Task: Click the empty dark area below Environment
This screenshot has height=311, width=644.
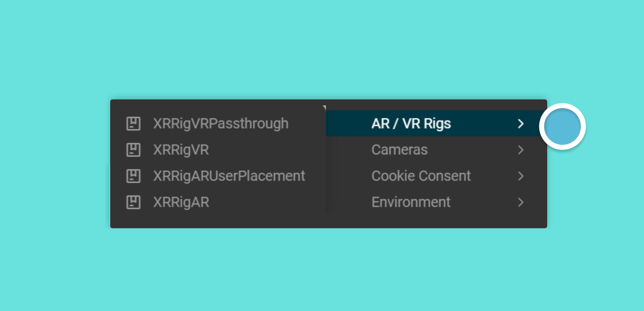Action: 436,221
